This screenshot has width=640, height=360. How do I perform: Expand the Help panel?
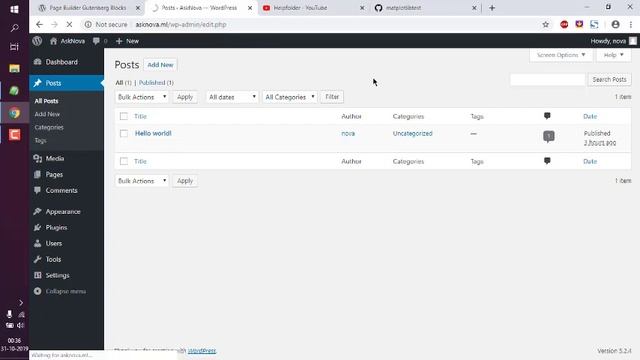coord(613,55)
